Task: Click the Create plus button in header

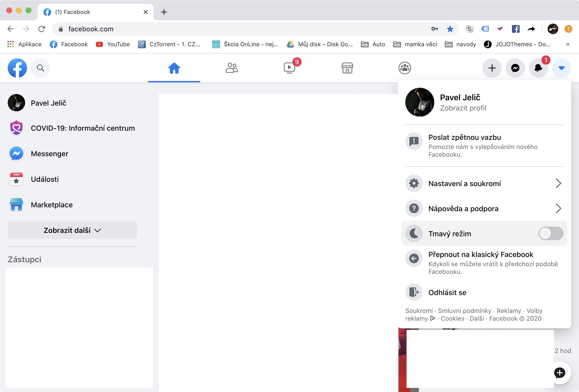Action: point(492,68)
